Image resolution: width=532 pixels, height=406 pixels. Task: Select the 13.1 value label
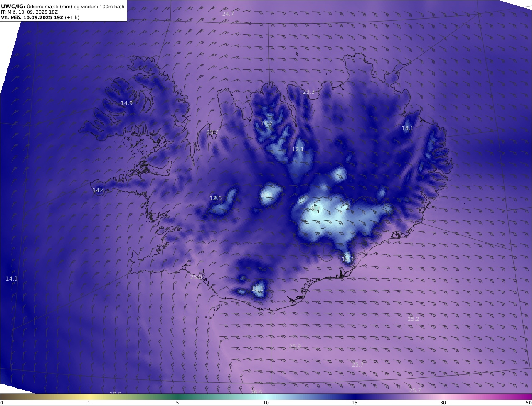408,128
